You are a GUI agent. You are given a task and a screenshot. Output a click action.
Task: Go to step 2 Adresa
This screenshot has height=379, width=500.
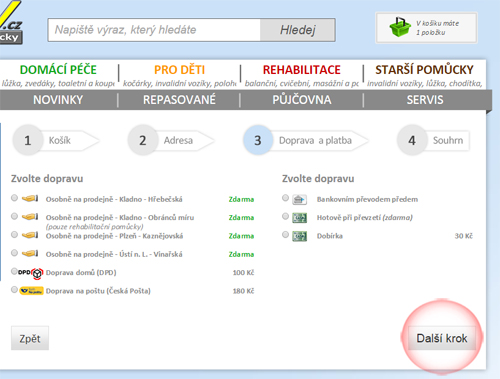(x=171, y=140)
